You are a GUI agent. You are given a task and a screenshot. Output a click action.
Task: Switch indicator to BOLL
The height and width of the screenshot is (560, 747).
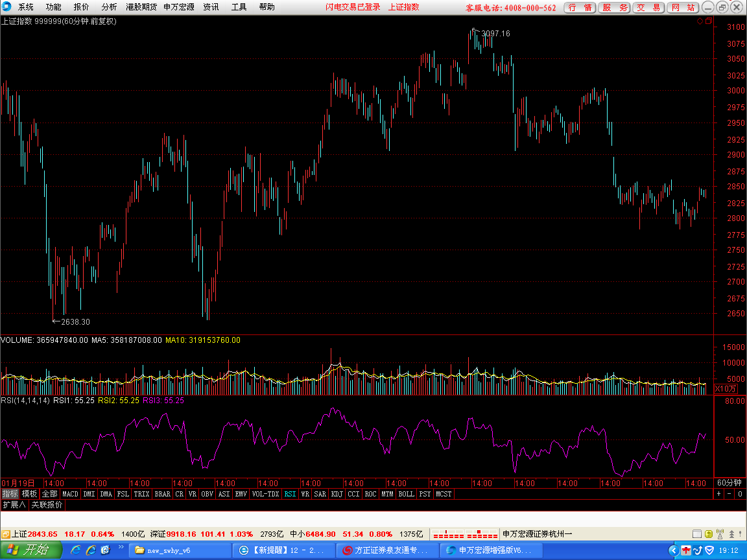pyautogui.click(x=407, y=494)
